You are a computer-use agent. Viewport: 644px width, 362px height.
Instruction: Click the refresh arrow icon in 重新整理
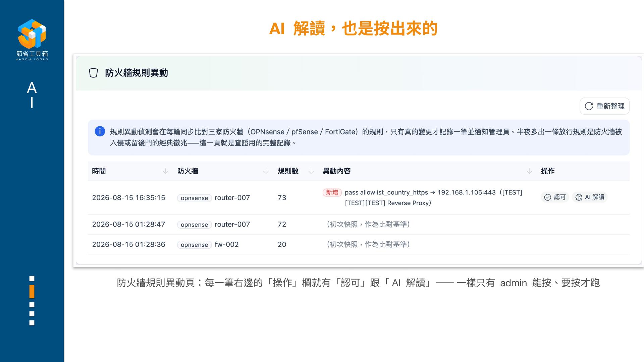click(x=589, y=106)
